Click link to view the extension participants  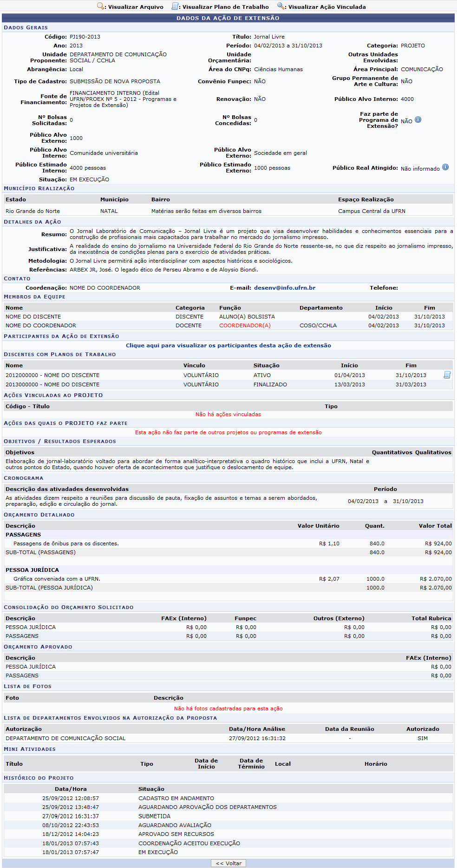point(228,345)
